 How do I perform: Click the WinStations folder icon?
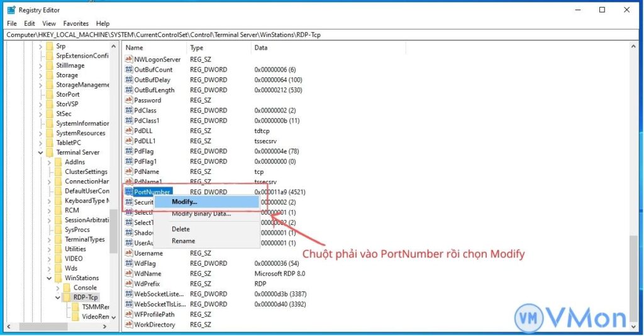coord(58,278)
